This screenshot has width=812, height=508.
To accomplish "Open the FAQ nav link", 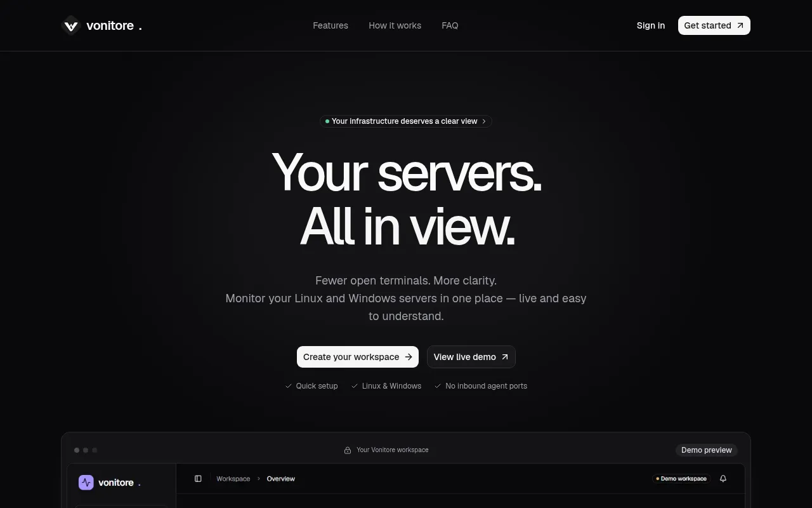I will [x=450, y=25].
